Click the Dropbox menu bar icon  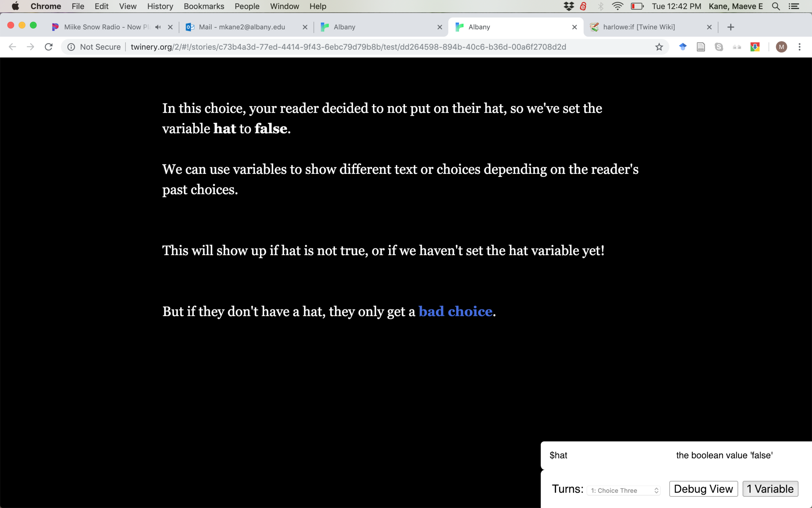tap(568, 6)
